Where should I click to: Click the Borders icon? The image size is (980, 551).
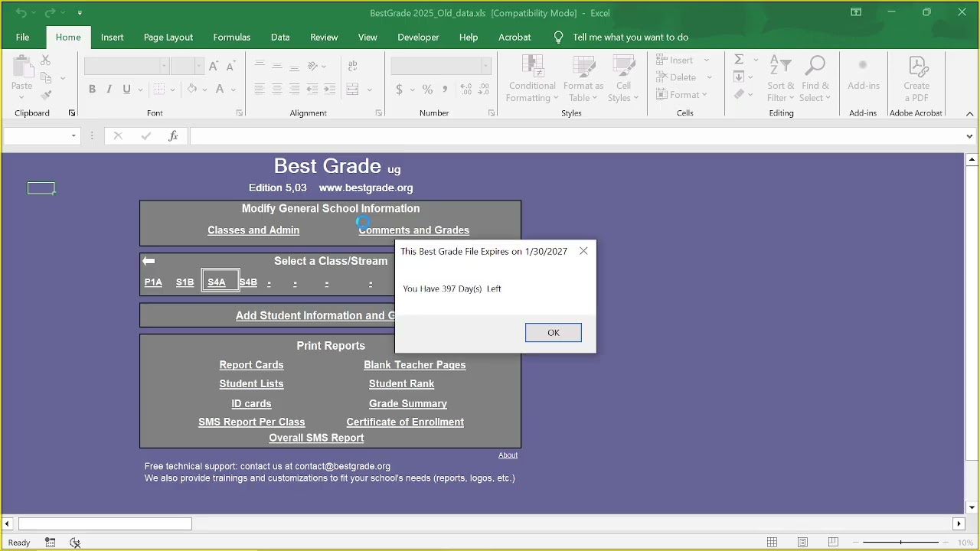tap(159, 90)
